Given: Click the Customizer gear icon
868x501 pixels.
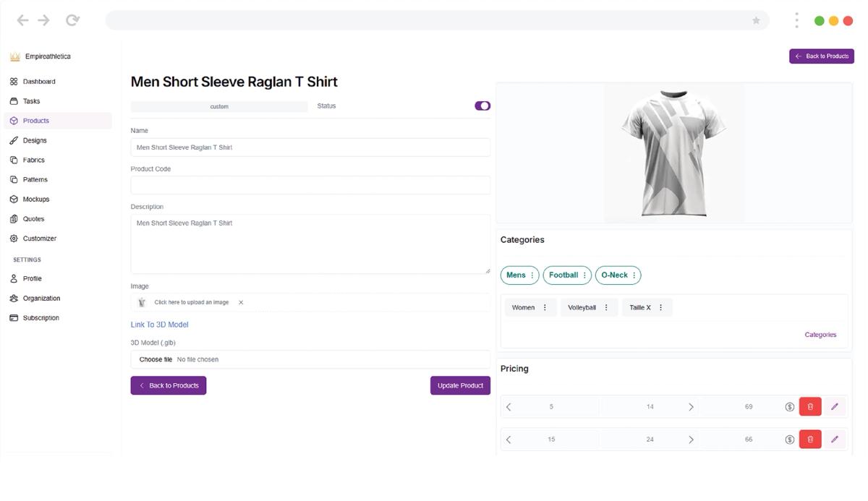Looking at the screenshot, I should point(14,238).
